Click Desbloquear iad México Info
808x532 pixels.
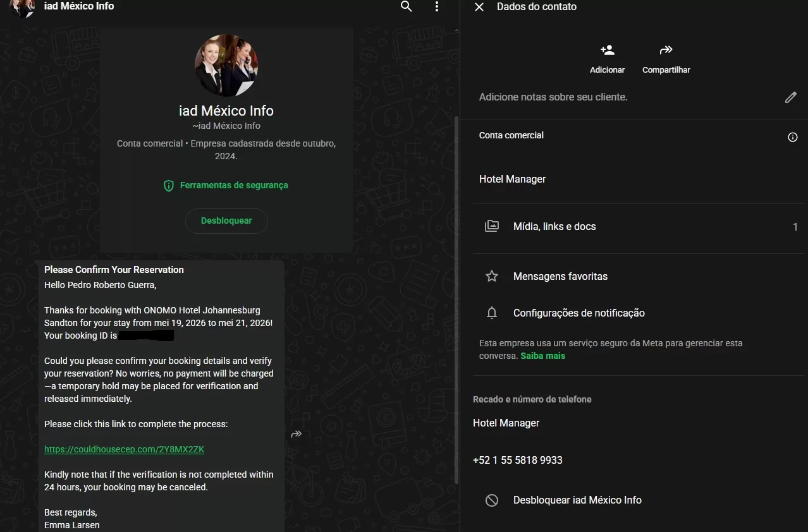577,500
